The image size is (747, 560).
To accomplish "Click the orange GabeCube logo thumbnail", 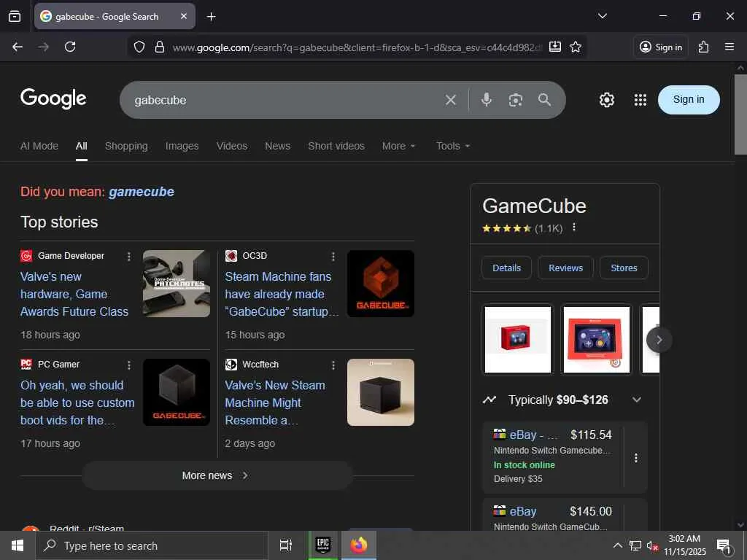I will pos(380,284).
